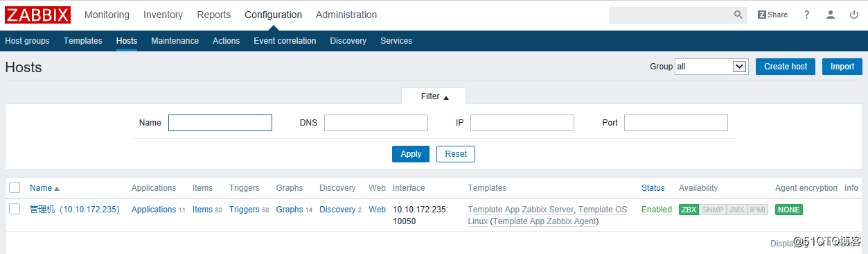Open the user profile icon

point(831,15)
